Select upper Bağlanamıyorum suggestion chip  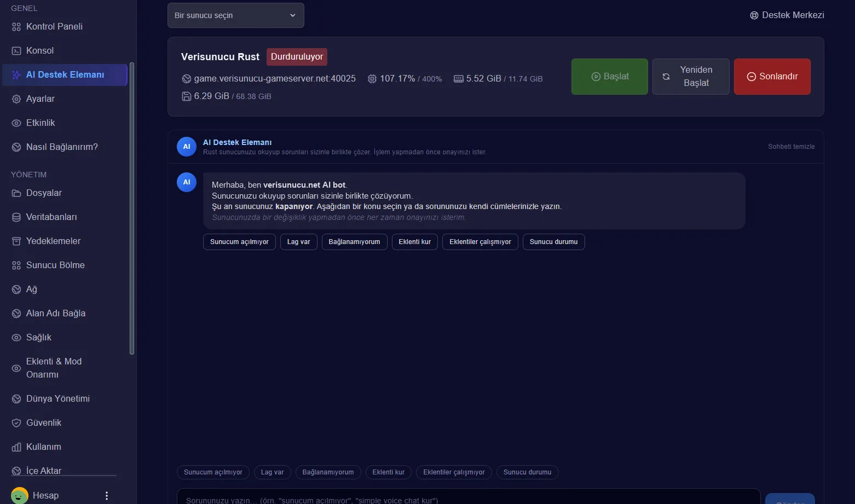[x=355, y=242]
